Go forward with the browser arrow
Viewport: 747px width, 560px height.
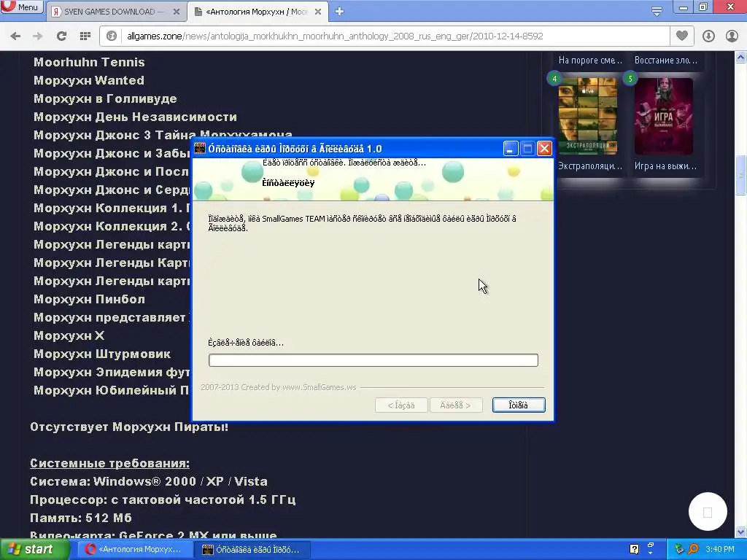(x=38, y=36)
